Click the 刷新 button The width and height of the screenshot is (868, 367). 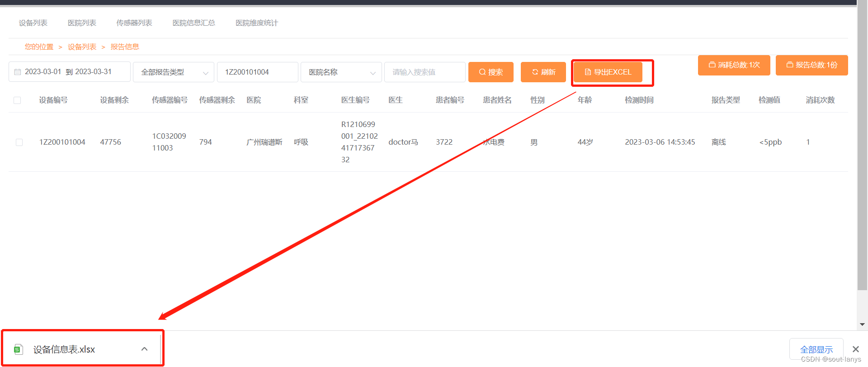[543, 72]
